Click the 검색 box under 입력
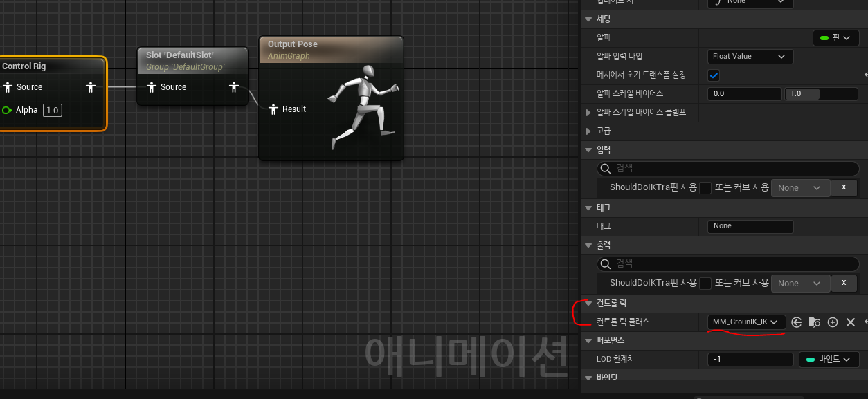Image resolution: width=868 pixels, height=399 pixels. click(728, 168)
